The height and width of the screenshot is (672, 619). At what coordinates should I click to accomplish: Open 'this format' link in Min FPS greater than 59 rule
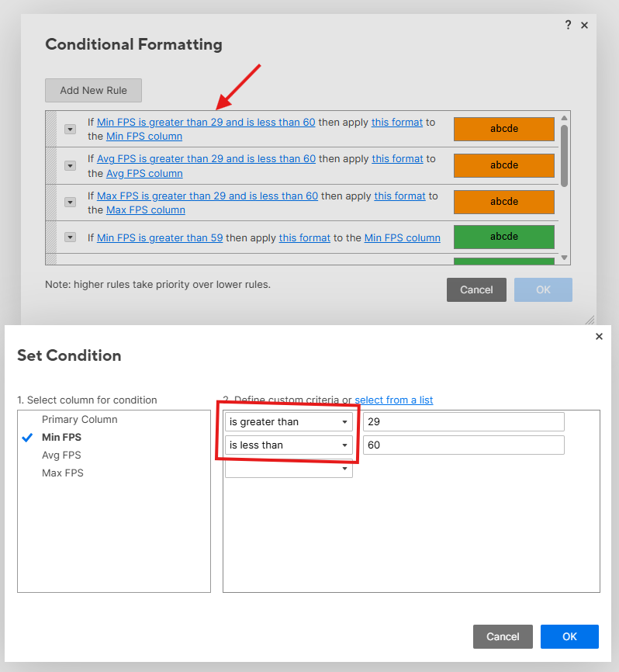click(305, 238)
